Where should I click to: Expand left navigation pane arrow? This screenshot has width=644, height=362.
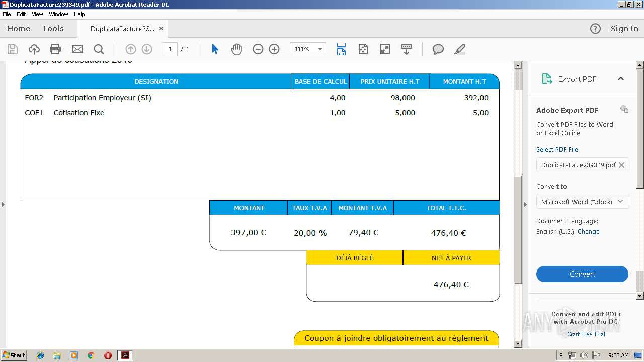[3, 204]
